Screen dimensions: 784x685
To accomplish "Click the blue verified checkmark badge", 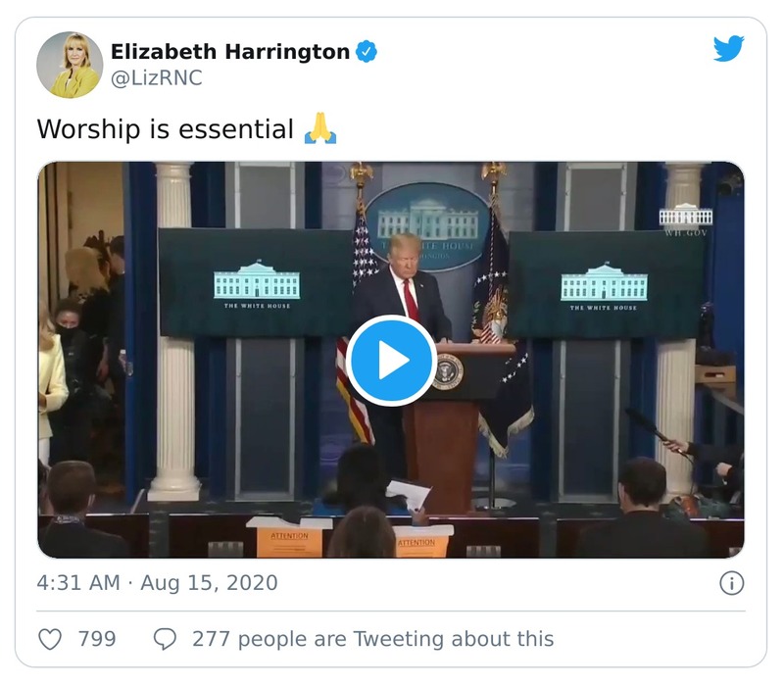I will click(367, 52).
